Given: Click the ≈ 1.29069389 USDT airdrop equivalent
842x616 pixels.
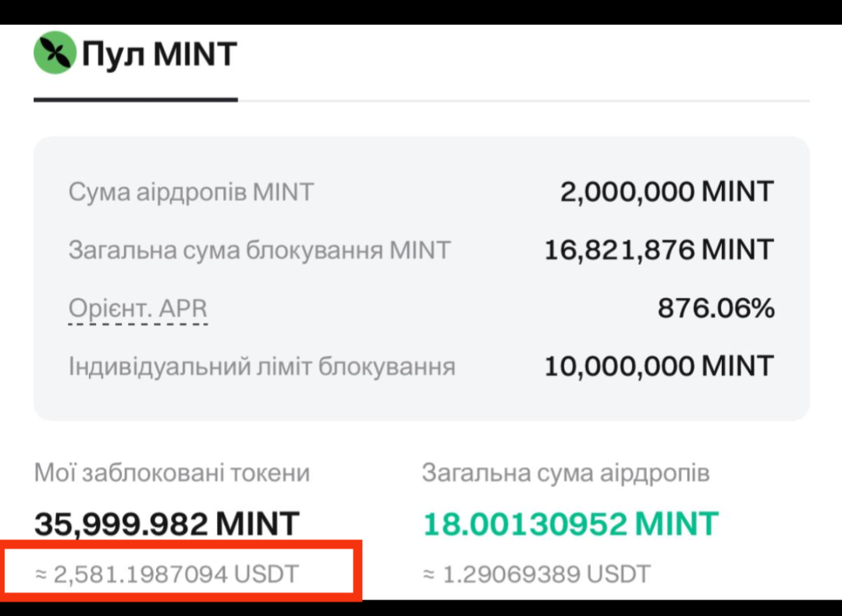Looking at the screenshot, I should pos(536,575).
